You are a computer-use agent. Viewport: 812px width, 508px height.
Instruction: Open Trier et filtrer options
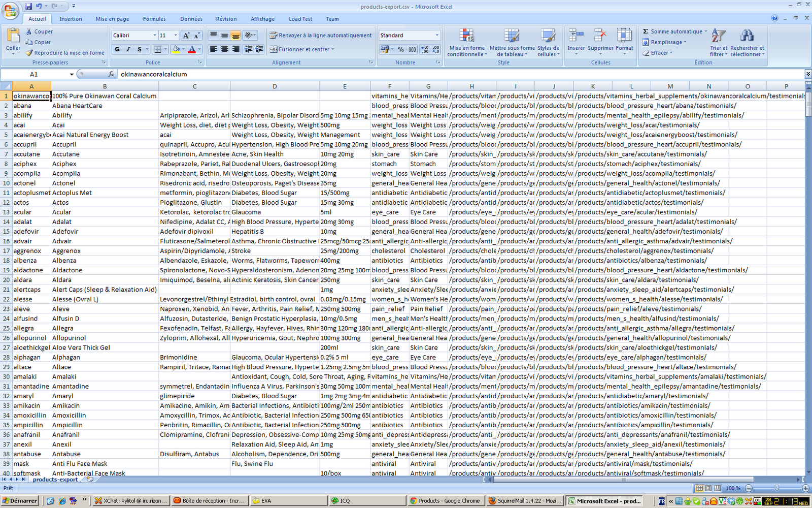coord(719,43)
